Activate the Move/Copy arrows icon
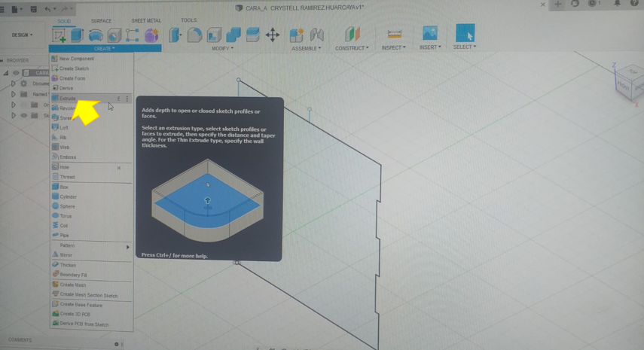 click(x=273, y=35)
